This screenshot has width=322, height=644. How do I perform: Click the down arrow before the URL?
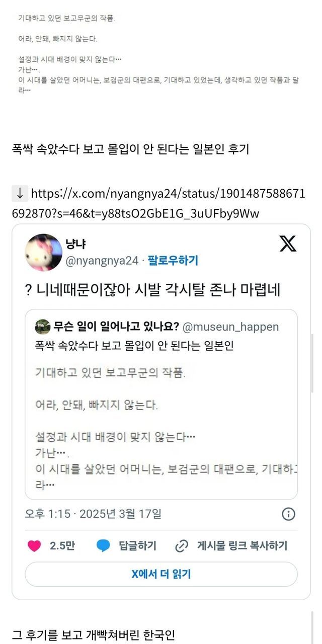point(20,193)
